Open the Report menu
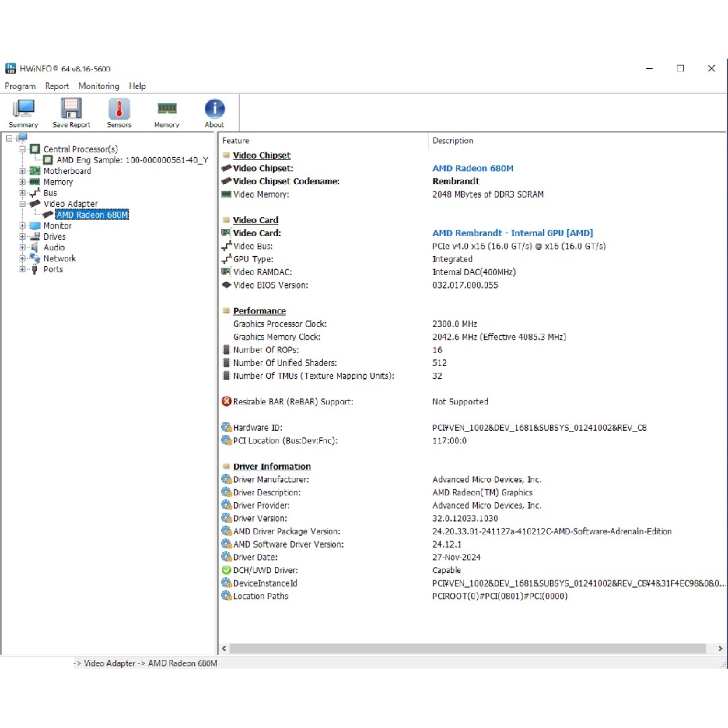 (57, 86)
